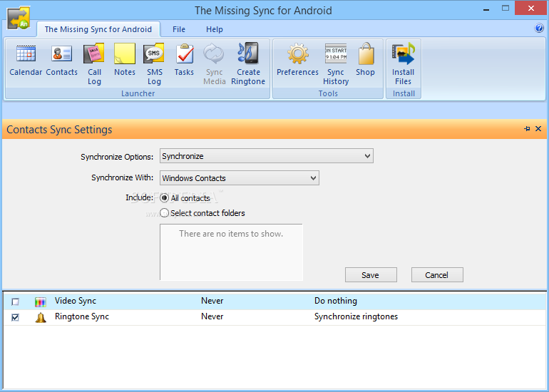Click the Install Files icon
The width and height of the screenshot is (549, 392).
403,64
